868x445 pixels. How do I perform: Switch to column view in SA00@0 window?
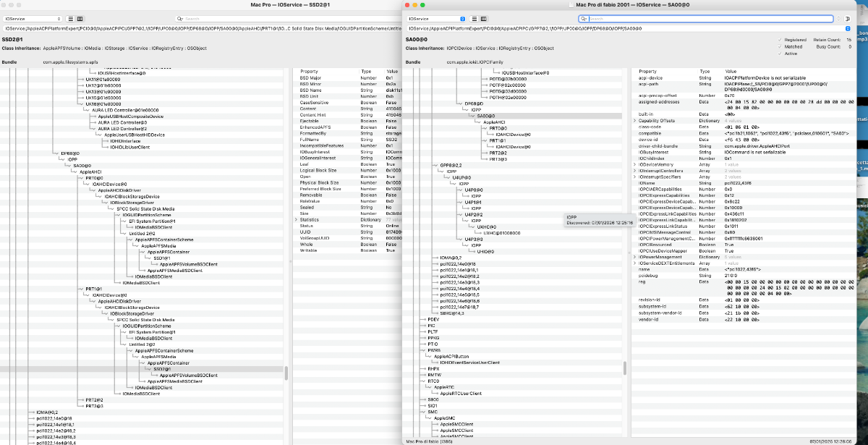coord(485,18)
